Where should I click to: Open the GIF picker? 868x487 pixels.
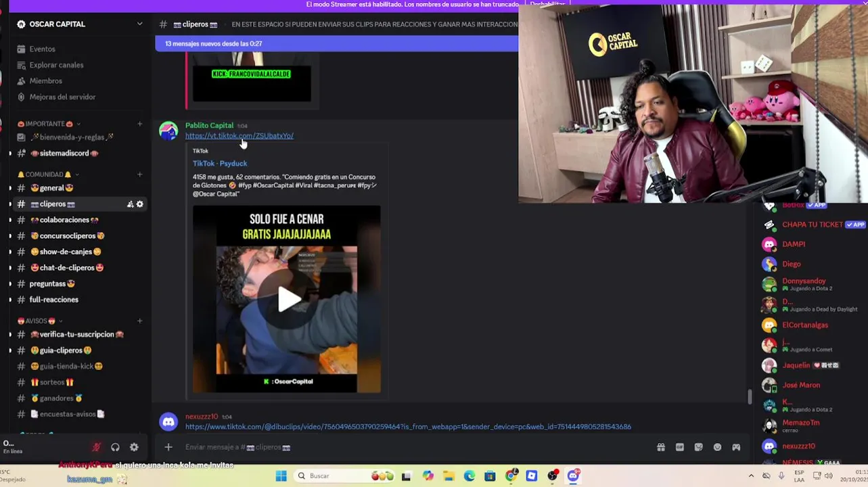click(680, 447)
